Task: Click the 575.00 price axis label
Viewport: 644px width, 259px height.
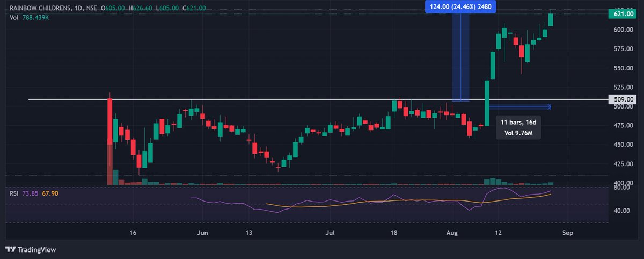Action: coord(624,49)
